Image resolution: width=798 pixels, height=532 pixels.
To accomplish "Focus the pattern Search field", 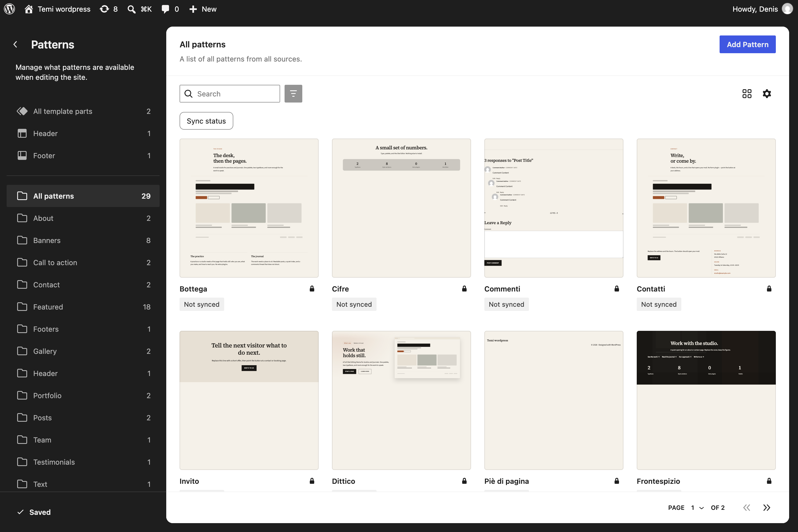I will click(x=230, y=94).
